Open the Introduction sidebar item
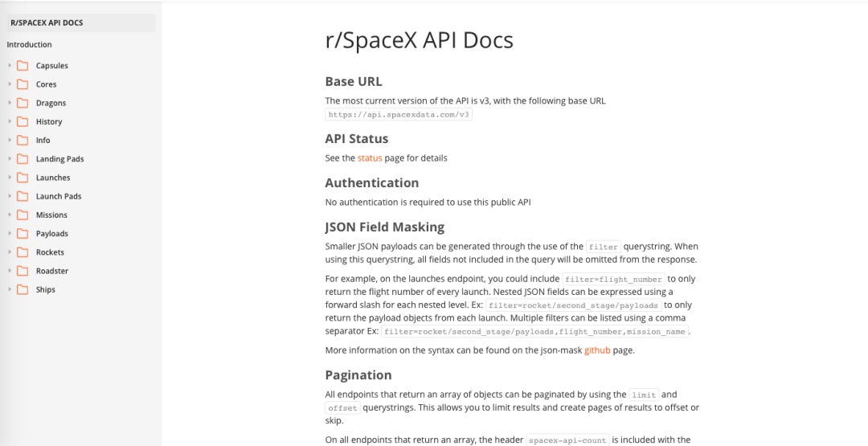The width and height of the screenshot is (868, 446). click(30, 45)
